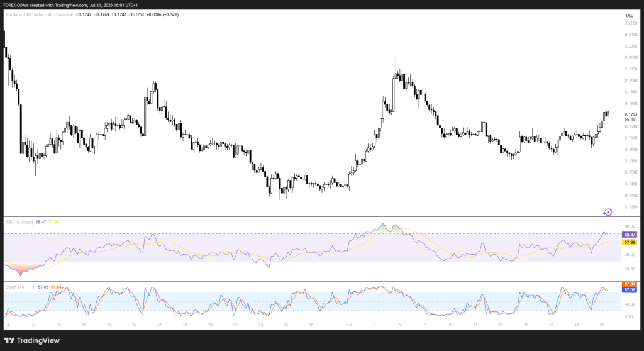Click the low value L0.1743
This screenshot has width=644, height=351.
pyautogui.click(x=119, y=15)
